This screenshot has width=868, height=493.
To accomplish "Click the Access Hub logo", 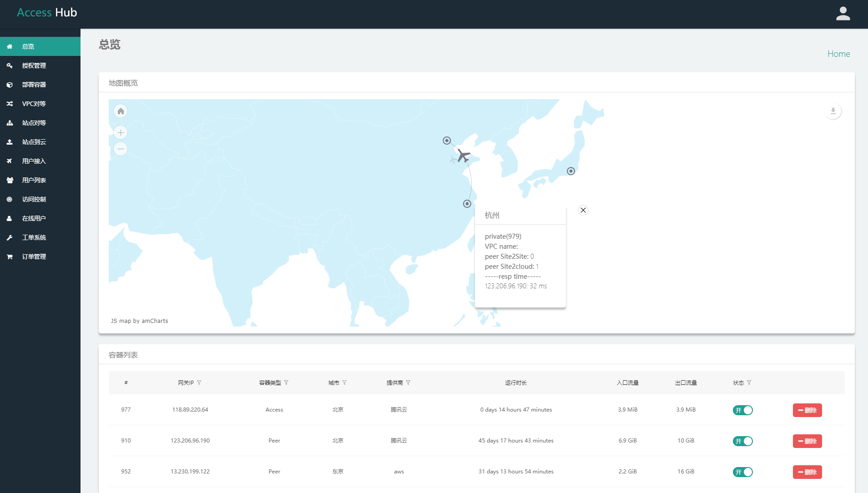I will click(x=47, y=13).
